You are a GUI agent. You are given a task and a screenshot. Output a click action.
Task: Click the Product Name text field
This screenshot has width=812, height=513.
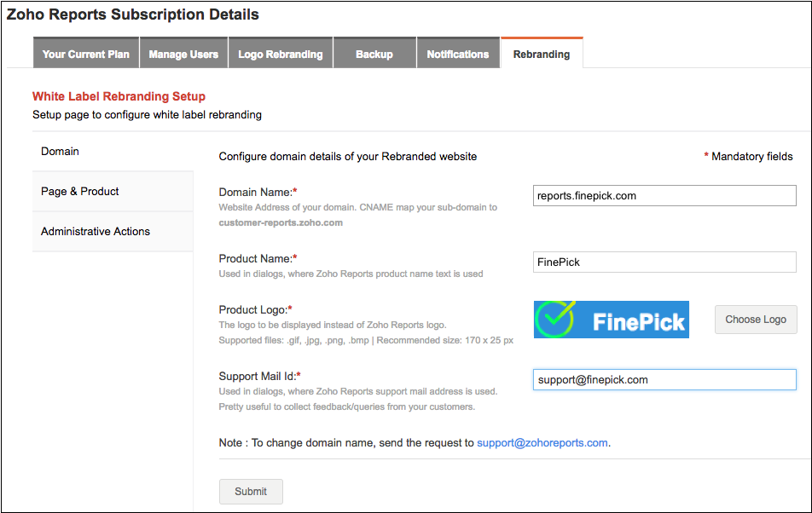[664, 262]
